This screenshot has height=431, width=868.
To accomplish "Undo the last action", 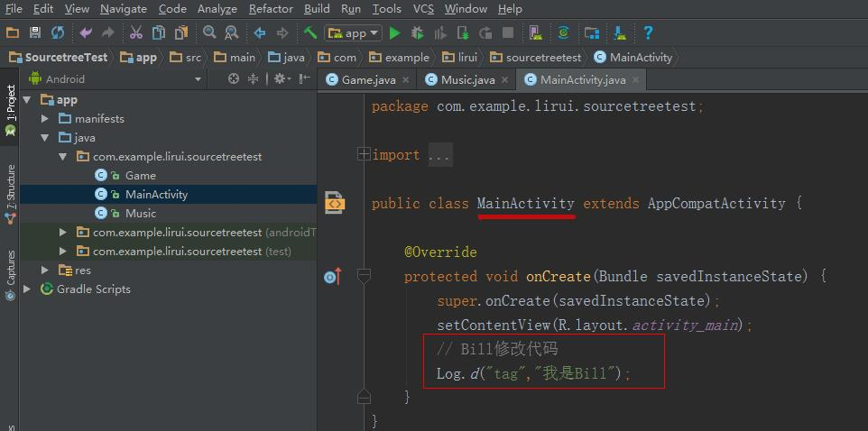I will (85, 33).
